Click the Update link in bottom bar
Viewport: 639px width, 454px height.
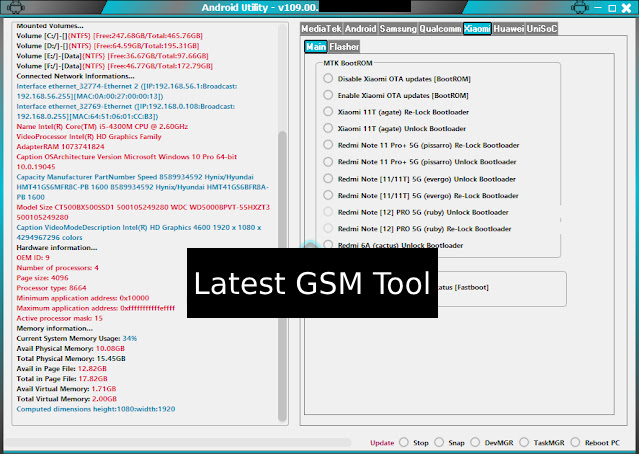click(382, 443)
